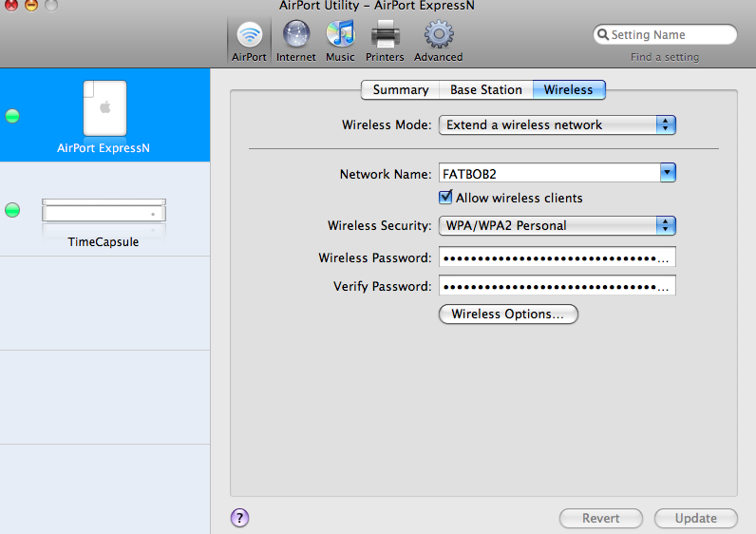
Task: Focus the Setting Name search field
Action: point(665,35)
